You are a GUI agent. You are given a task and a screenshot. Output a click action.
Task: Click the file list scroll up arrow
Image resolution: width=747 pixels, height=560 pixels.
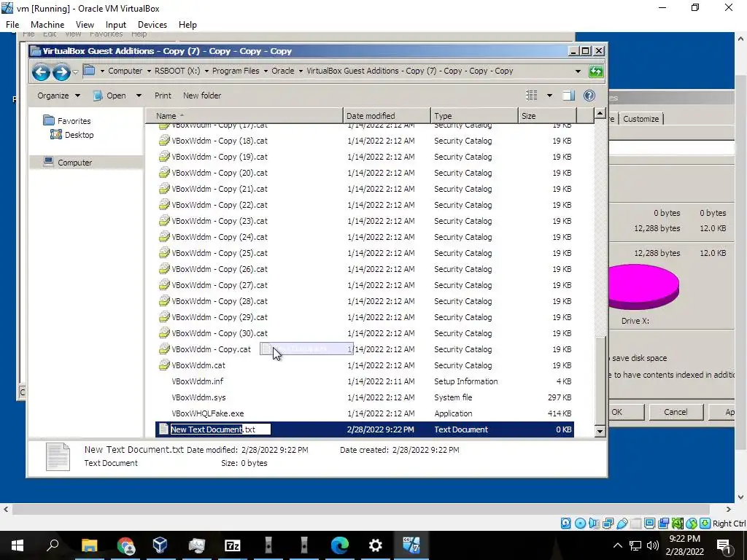pos(600,113)
